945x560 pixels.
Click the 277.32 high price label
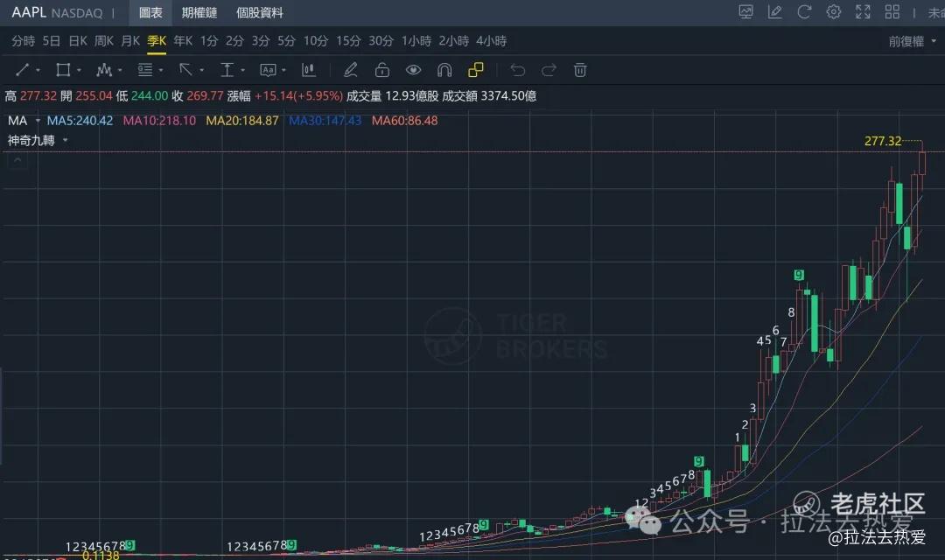tap(883, 141)
